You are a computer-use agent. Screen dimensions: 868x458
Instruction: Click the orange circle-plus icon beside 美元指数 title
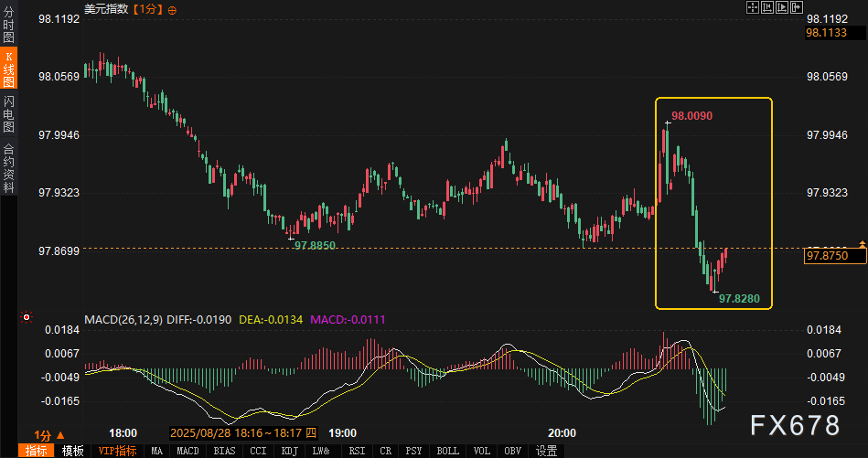click(x=174, y=9)
